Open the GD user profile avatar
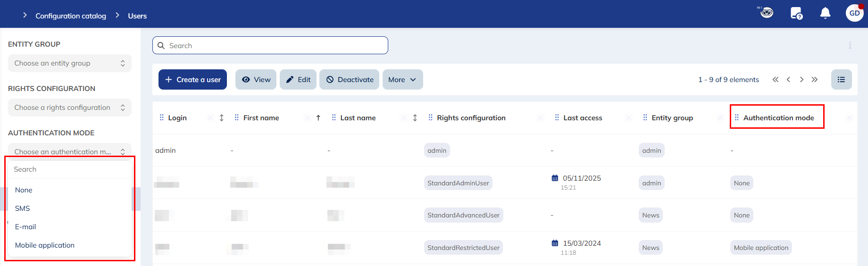Viewport: 868px width, 266px height. pyautogui.click(x=854, y=13)
